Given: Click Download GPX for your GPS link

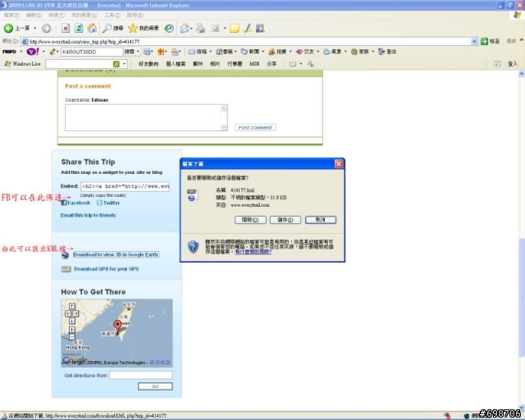Looking at the screenshot, I should pos(107,269).
